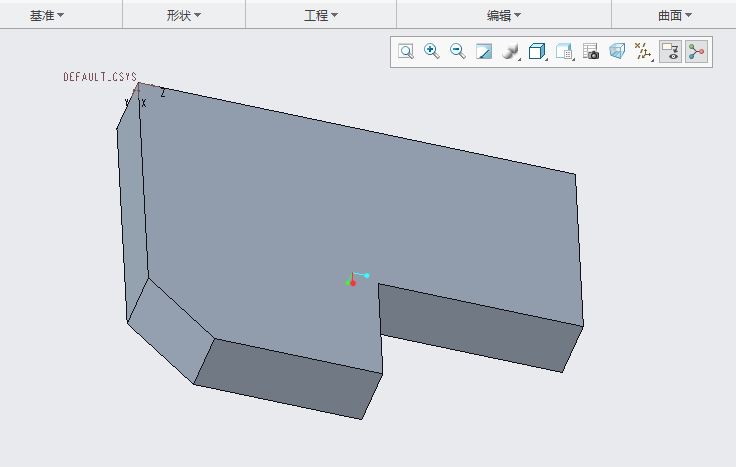Click the Zoom Out magnifier icon
Image resolution: width=736 pixels, height=467 pixels.
pyautogui.click(x=458, y=52)
